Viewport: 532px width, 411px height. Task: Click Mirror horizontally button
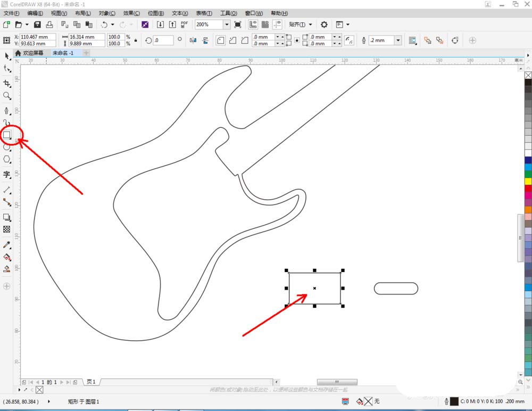point(193,40)
